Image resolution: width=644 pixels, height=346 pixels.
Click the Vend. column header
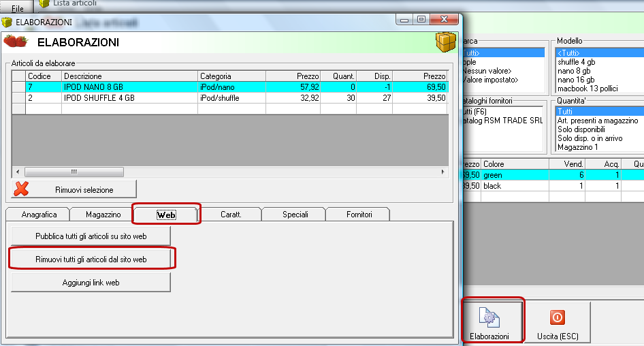tap(567, 164)
